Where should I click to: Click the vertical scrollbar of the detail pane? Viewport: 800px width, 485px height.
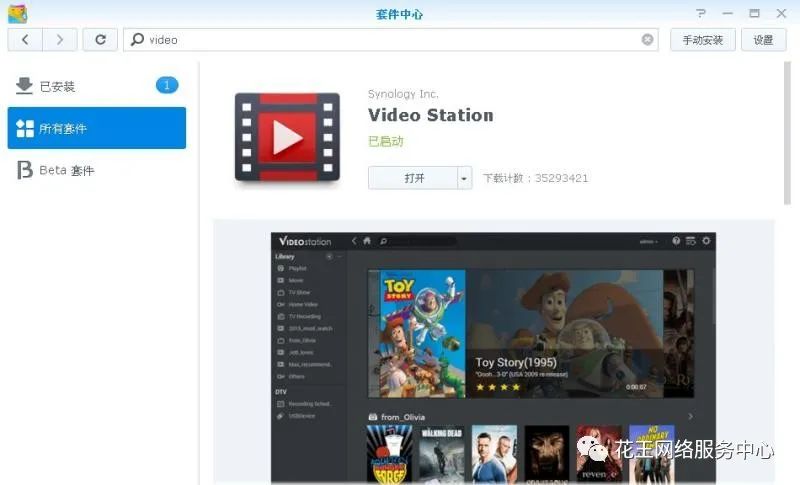click(787, 134)
